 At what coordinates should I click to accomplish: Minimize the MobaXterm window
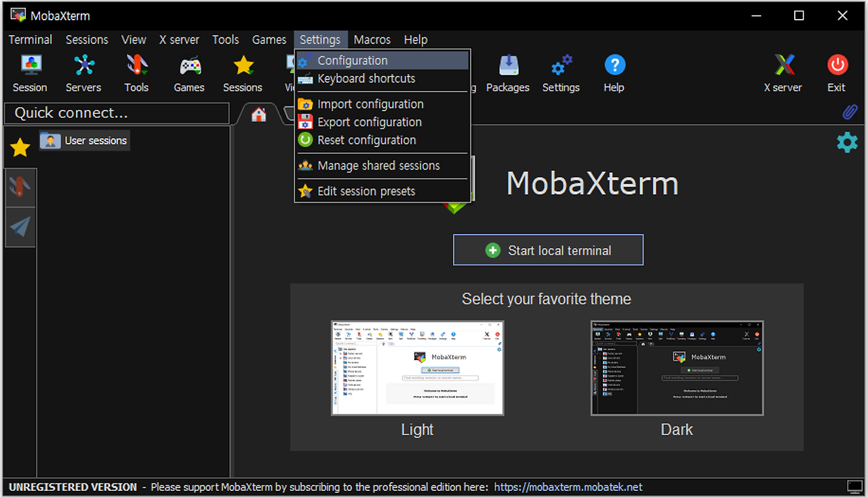click(x=755, y=15)
